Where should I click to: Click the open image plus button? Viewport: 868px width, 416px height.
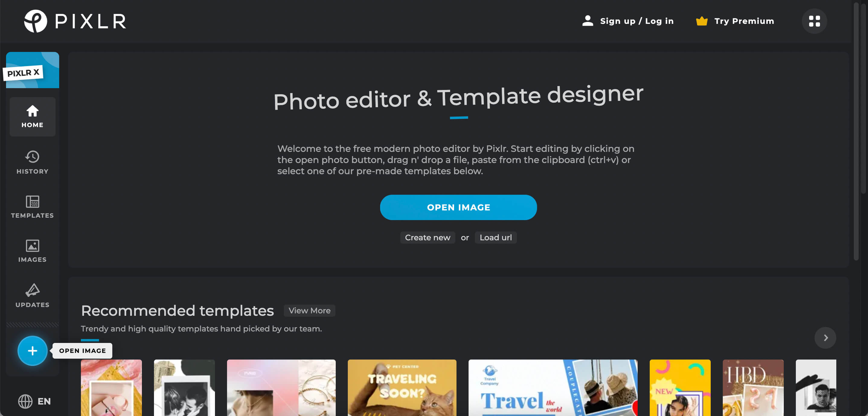coord(32,350)
